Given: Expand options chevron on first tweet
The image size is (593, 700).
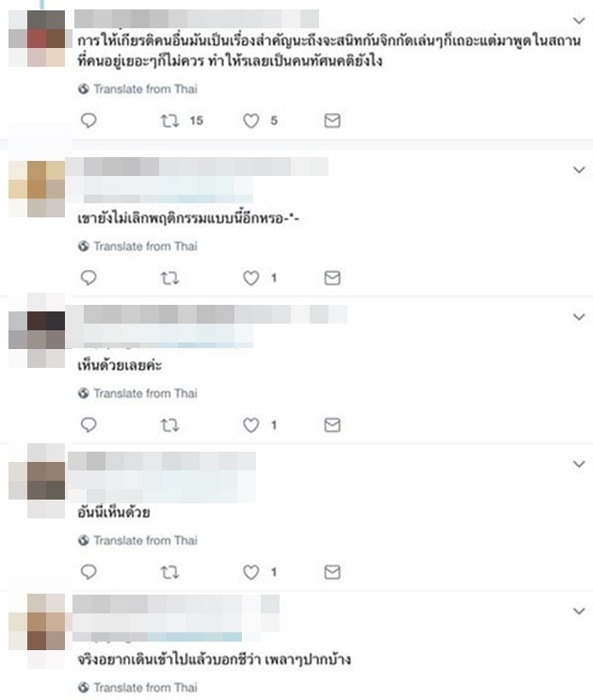Looking at the screenshot, I should (x=579, y=21).
